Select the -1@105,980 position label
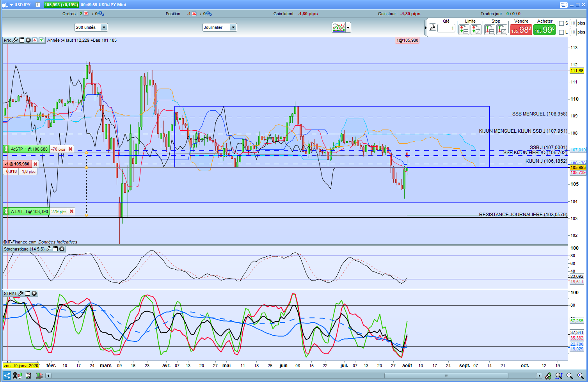The height and width of the screenshot is (382, 588). 17,164
